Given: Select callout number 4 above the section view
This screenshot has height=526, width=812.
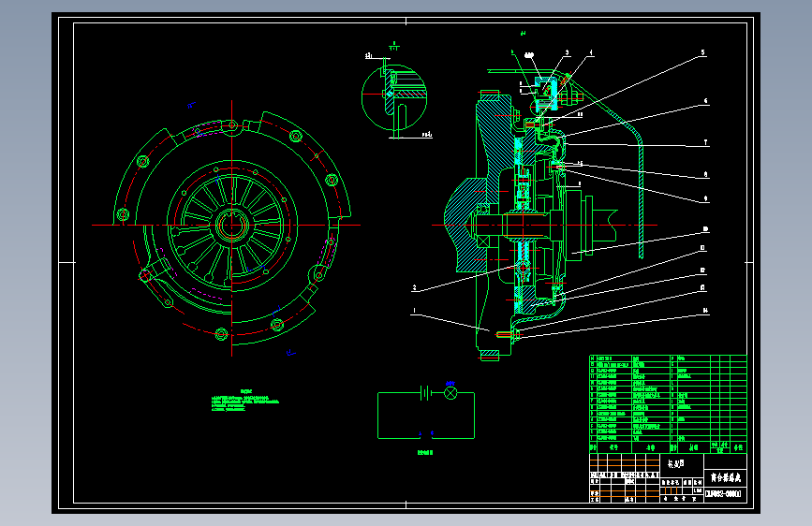Looking at the screenshot, I should (591, 52).
